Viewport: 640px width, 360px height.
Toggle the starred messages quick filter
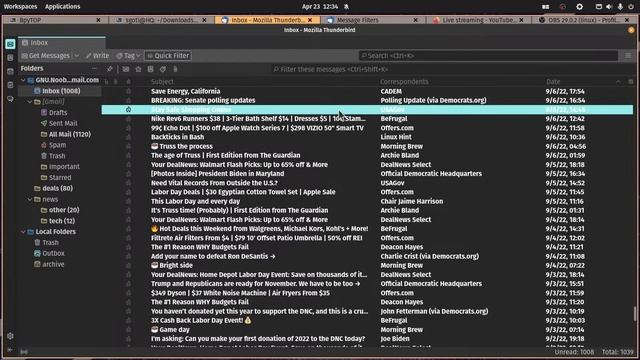(138, 69)
